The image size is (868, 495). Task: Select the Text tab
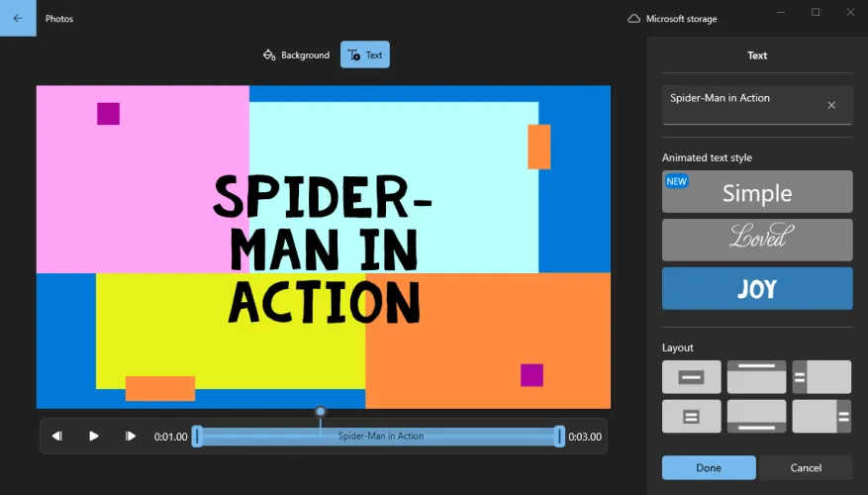365,55
